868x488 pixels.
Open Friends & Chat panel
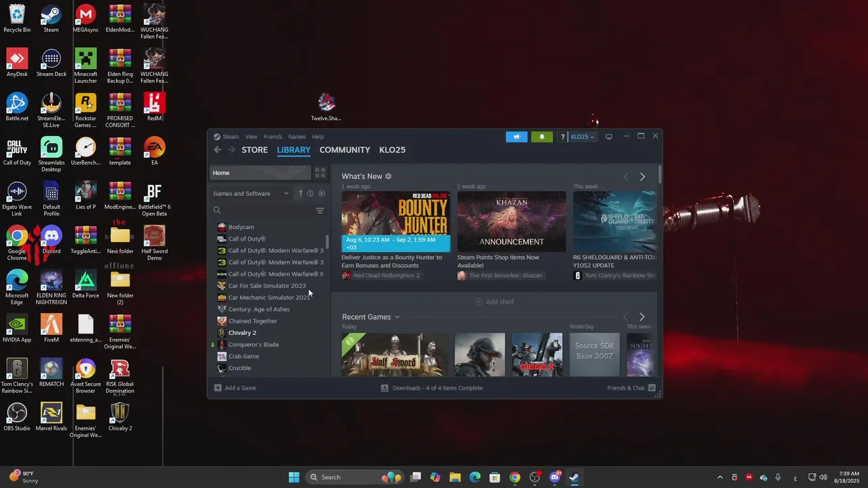tap(631, 388)
